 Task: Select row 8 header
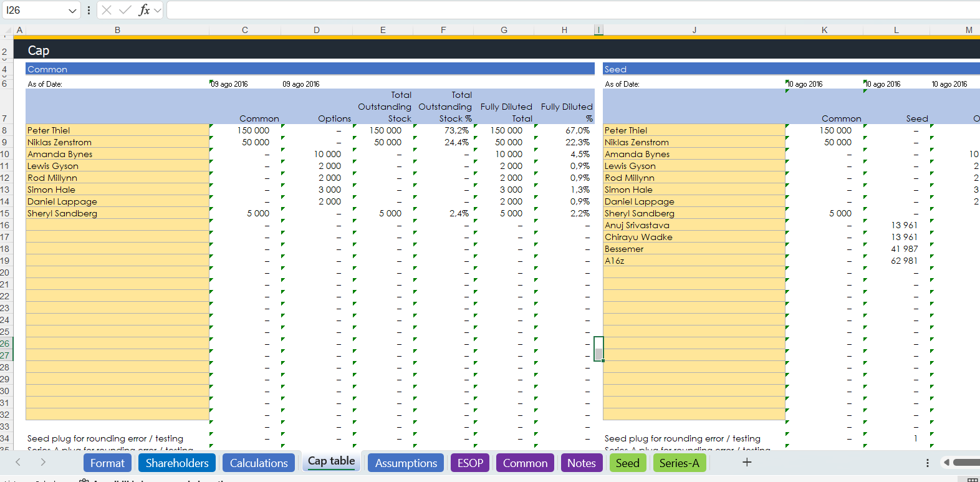pos(5,130)
